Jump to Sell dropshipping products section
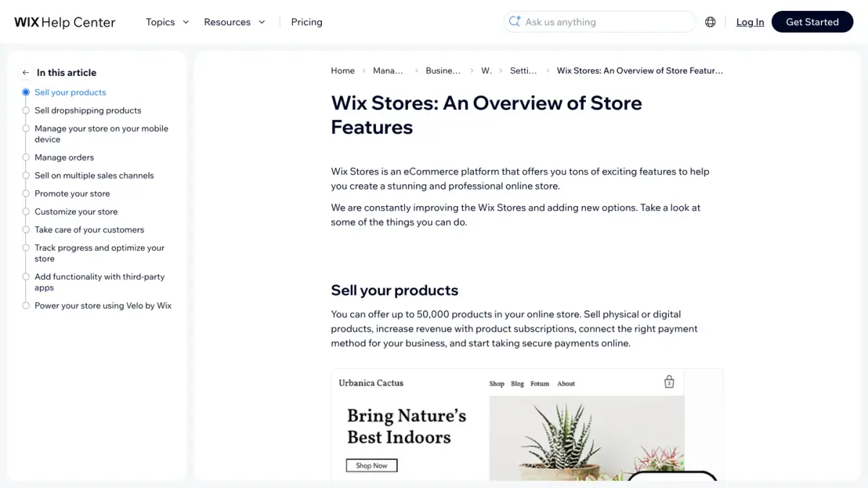868x488 pixels. 88,111
